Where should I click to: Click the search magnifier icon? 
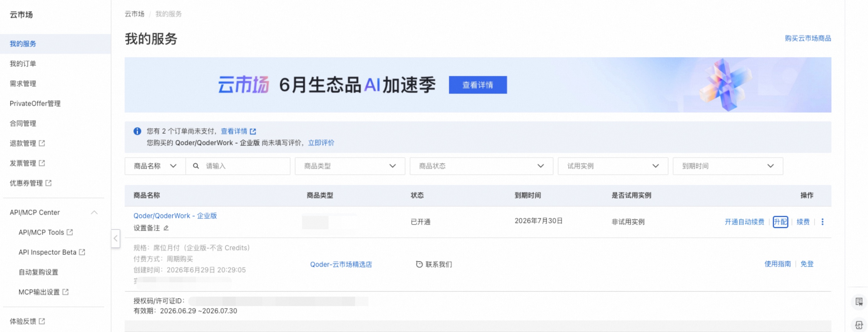[x=196, y=166]
